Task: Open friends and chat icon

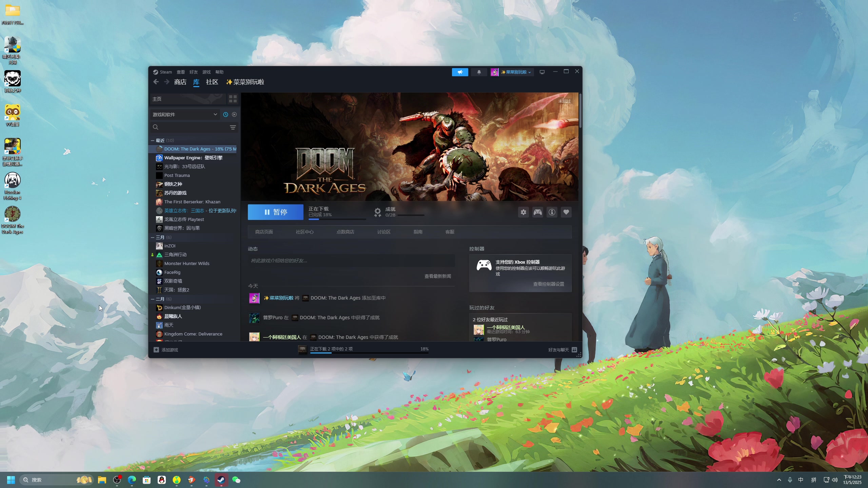Action: tap(574, 350)
